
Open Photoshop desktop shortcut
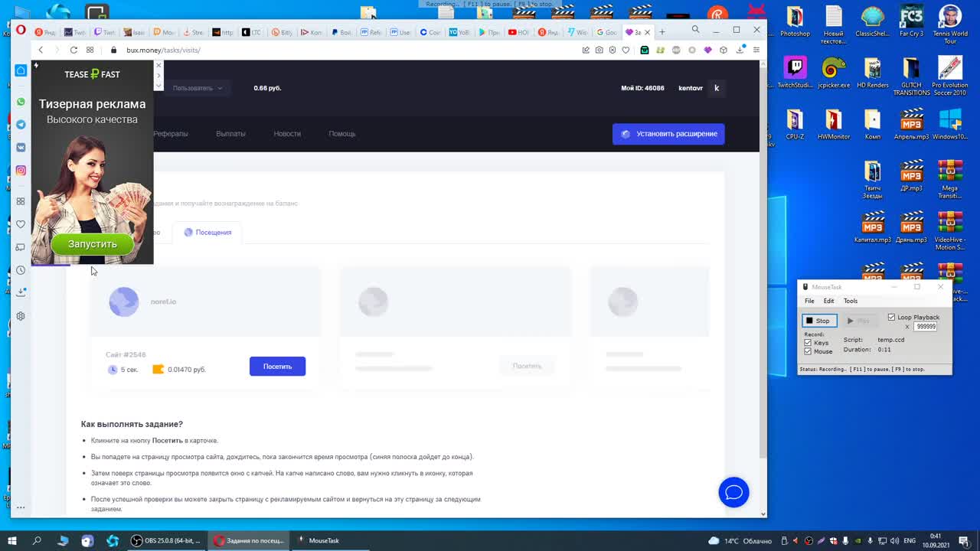[x=795, y=21]
